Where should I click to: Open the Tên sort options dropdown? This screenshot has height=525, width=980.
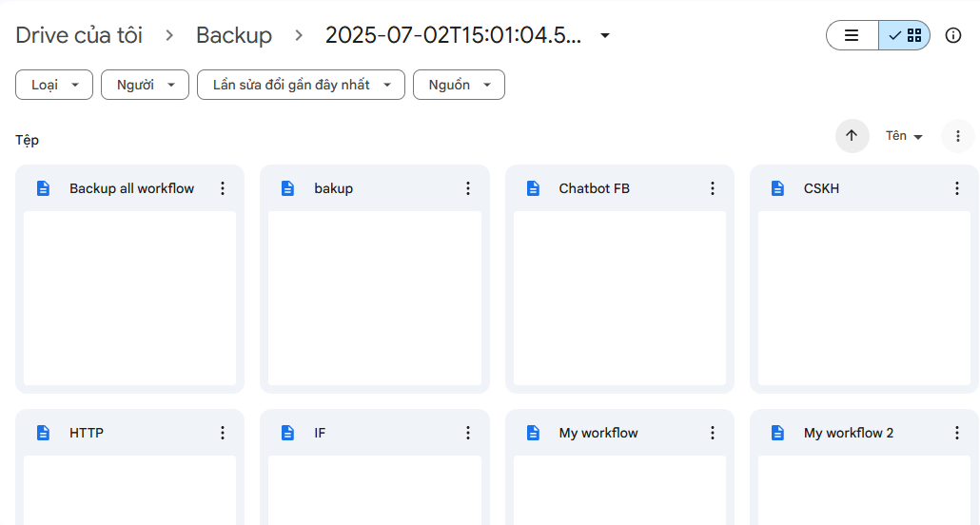904,136
